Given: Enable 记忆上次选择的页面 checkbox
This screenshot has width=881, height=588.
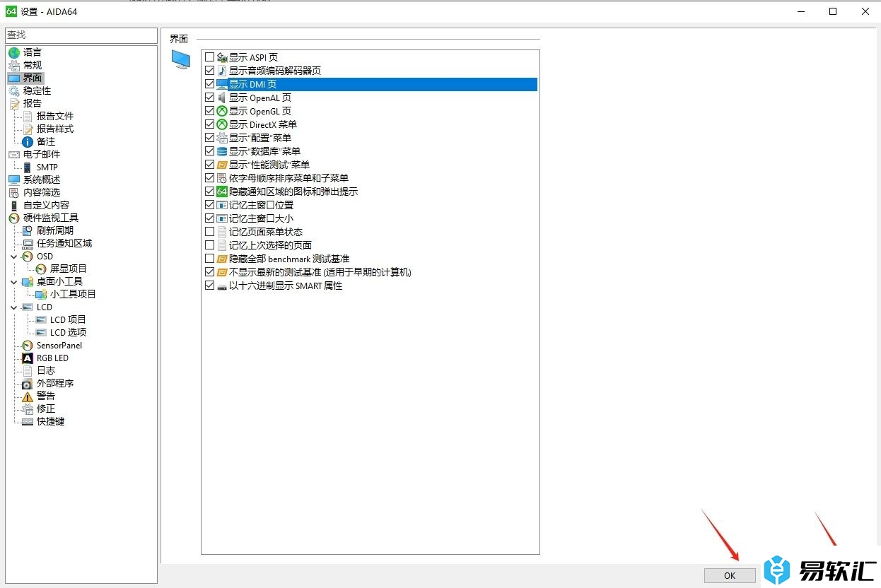Looking at the screenshot, I should point(209,245).
